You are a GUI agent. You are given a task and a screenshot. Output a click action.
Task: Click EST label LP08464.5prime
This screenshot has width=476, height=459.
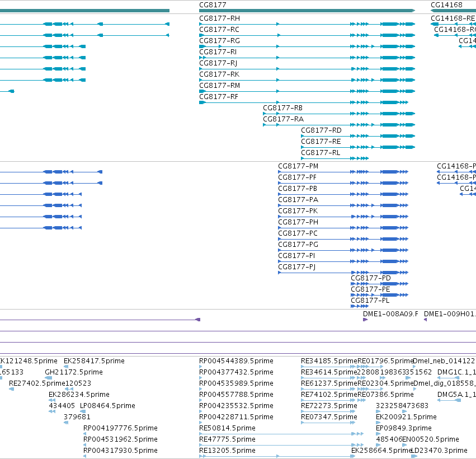click(107, 406)
